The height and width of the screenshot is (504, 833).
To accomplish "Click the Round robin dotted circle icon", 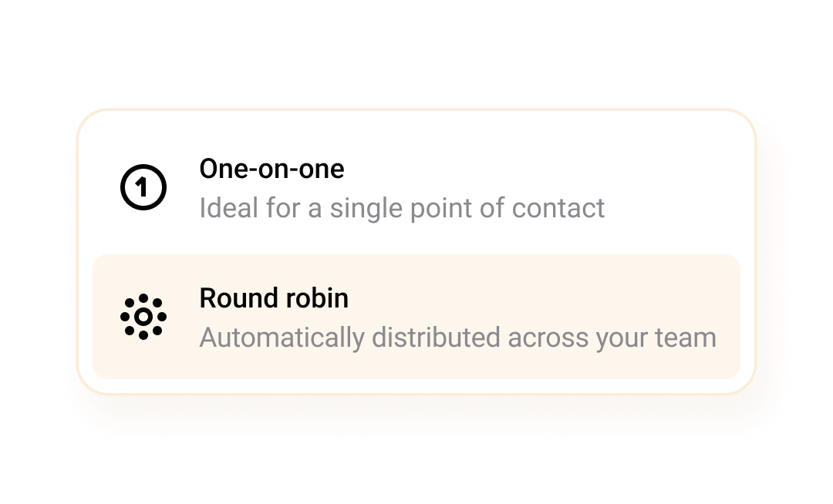I will [143, 316].
